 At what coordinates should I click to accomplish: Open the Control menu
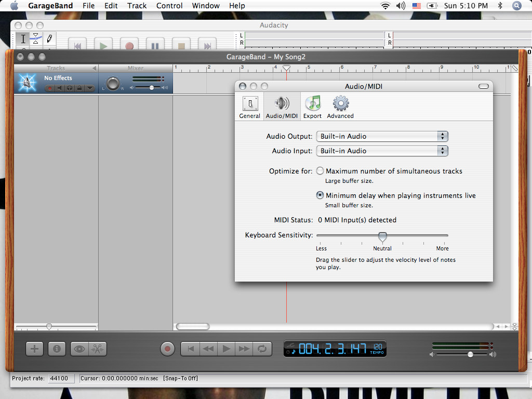click(x=169, y=6)
